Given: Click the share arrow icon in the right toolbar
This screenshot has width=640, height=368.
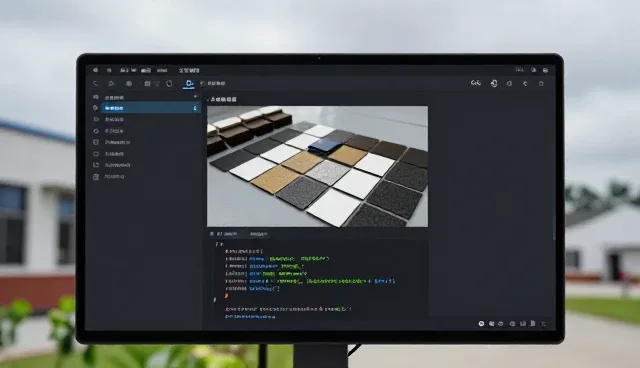Looking at the screenshot, I should coord(525,84).
